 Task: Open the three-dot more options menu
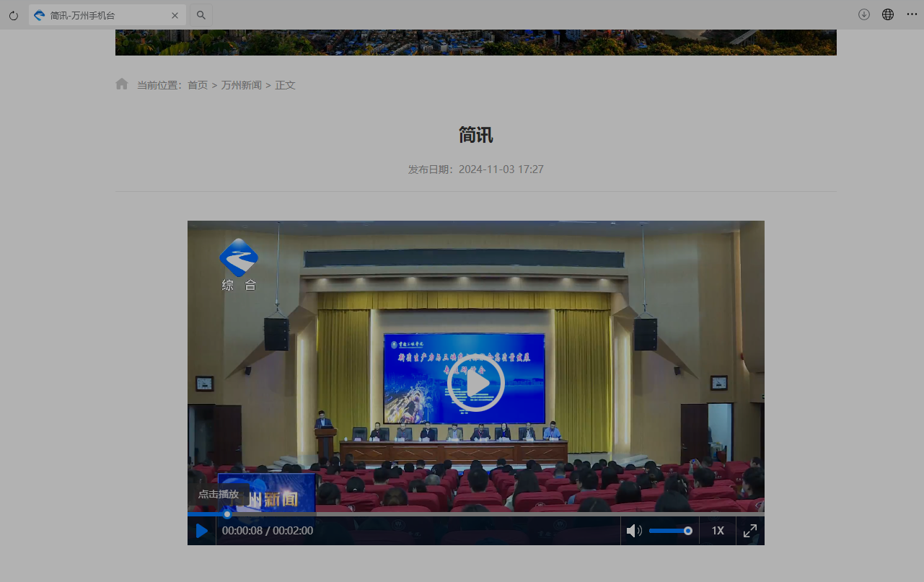[912, 15]
